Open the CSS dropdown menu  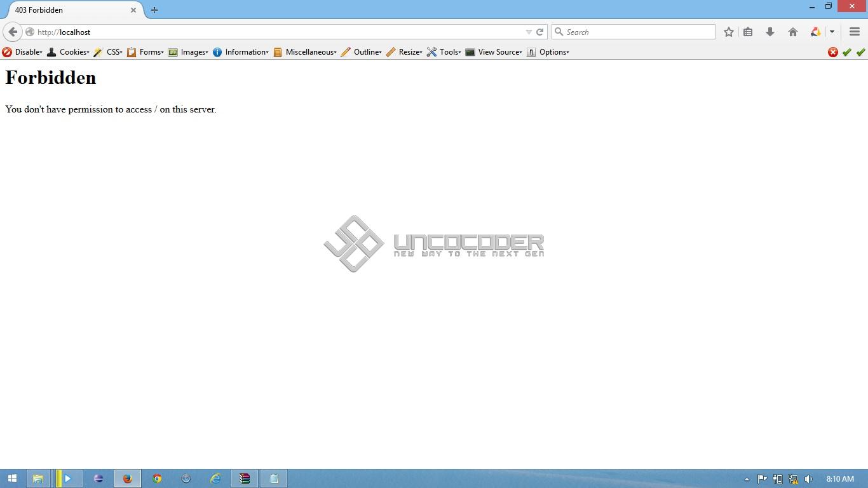(108, 52)
